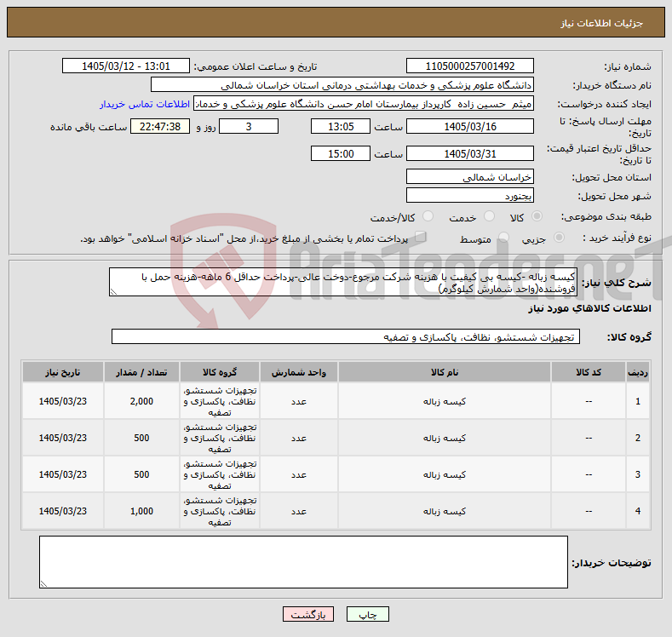Viewport: 672px width, 637px height.
Task: Click the اطلاعات کالاهای مورد نیاز heading
Action: click(589, 308)
